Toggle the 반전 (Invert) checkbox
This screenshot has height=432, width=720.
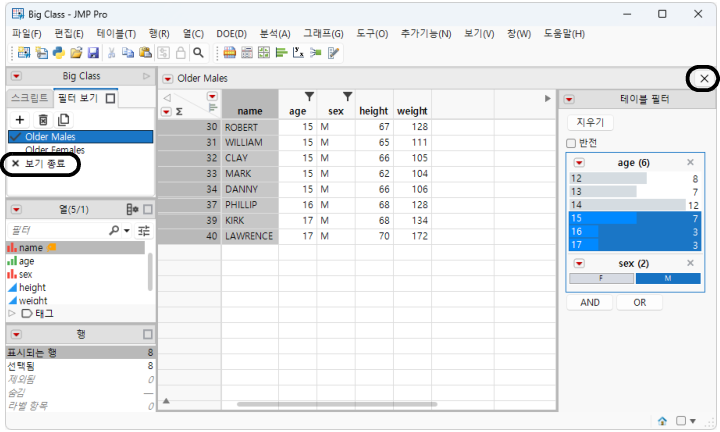[571, 143]
